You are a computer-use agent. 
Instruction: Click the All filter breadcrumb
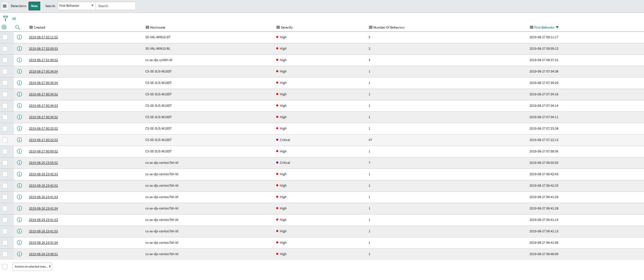pyautogui.click(x=14, y=19)
